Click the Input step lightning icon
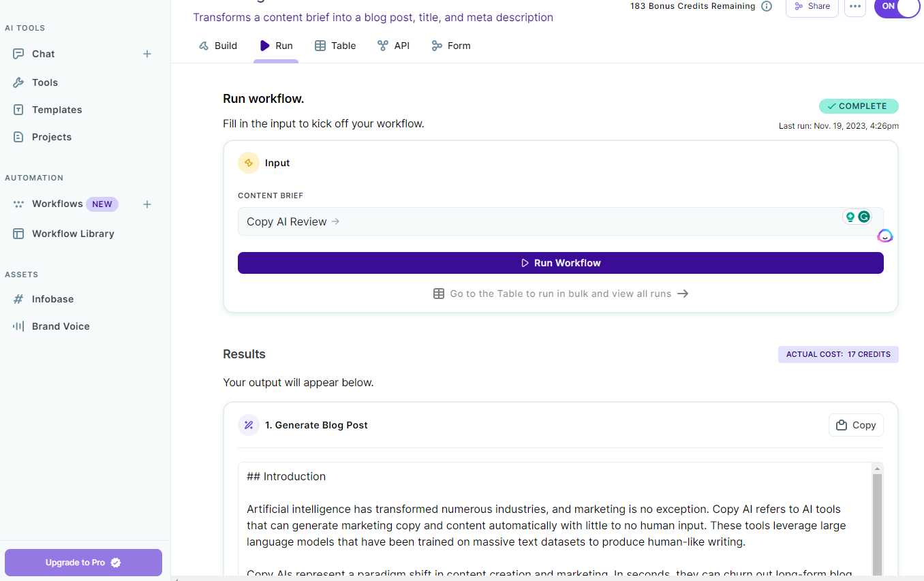Image resolution: width=924 pixels, height=581 pixels. 249,163
